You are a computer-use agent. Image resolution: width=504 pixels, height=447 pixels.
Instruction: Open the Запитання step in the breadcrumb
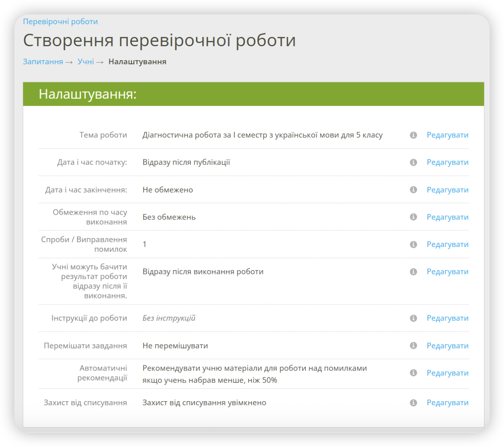coord(43,61)
